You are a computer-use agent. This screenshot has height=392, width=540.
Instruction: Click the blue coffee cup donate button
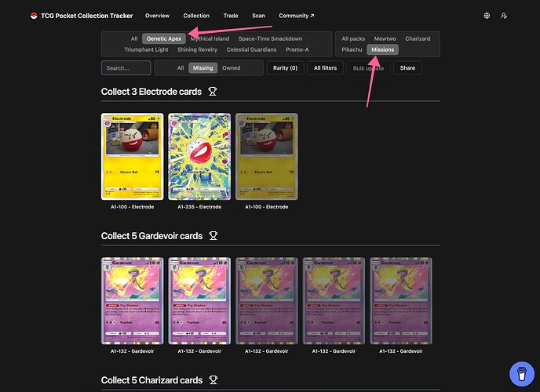[x=520, y=372]
